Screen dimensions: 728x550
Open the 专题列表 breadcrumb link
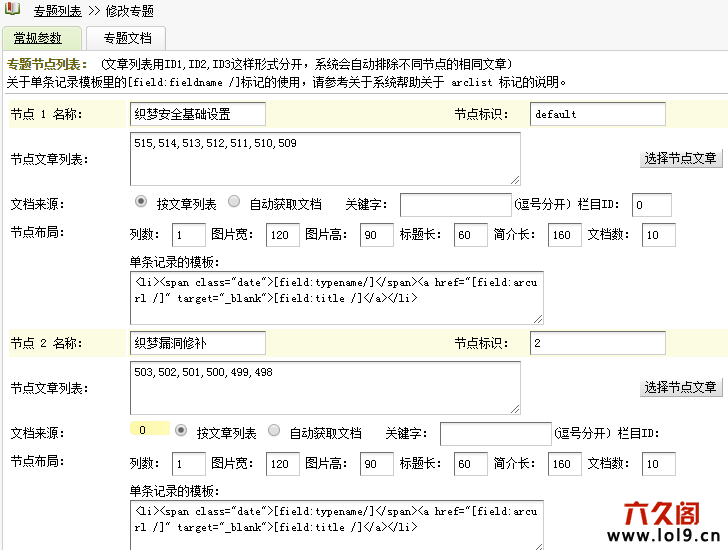tap(58, 11)
